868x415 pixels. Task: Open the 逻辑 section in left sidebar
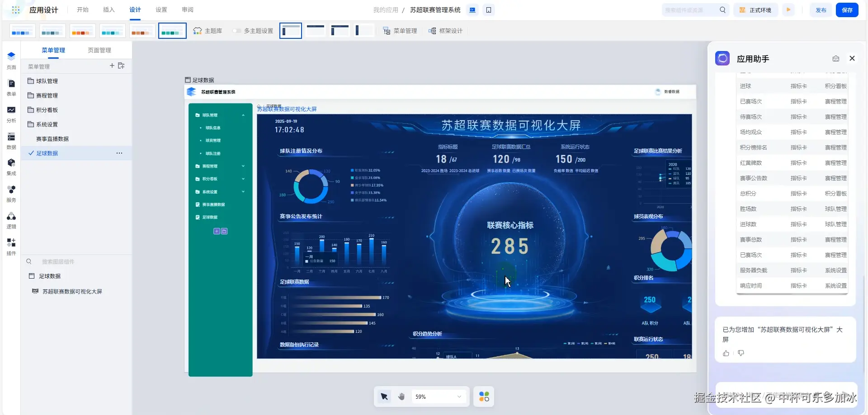(11, 220)
